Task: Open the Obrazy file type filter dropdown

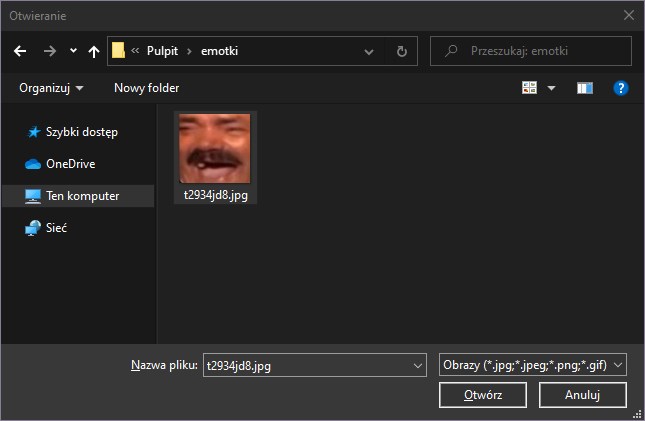Action: tap(533, 365)
